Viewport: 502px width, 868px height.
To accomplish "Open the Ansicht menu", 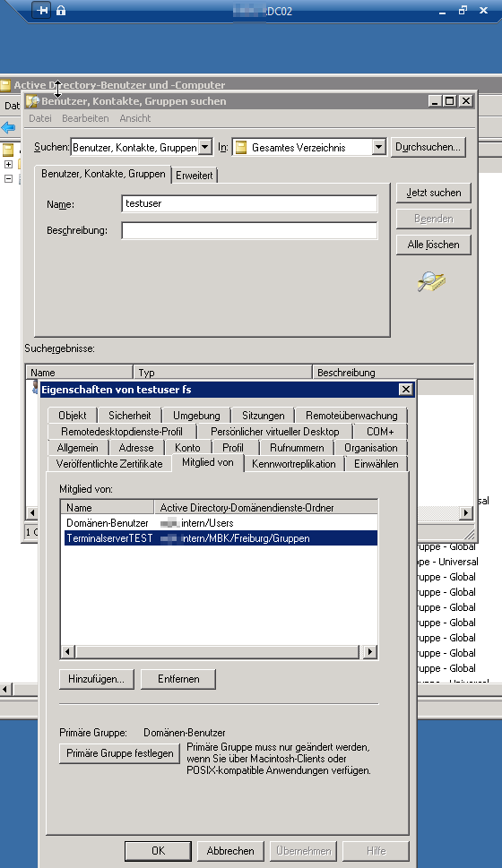I will [135, 118].
